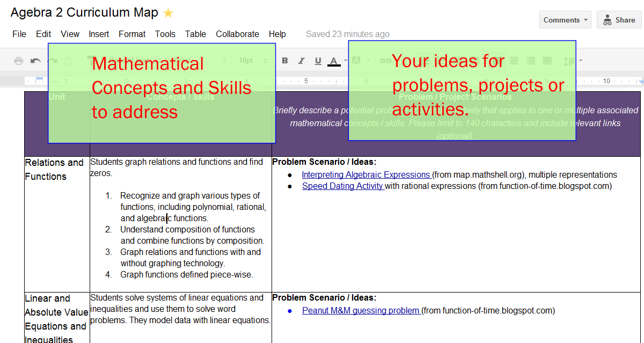Click the Undo arrow icon
This screenshot has width=644, height=343.
pyautogui.click(x=35, y=61)
